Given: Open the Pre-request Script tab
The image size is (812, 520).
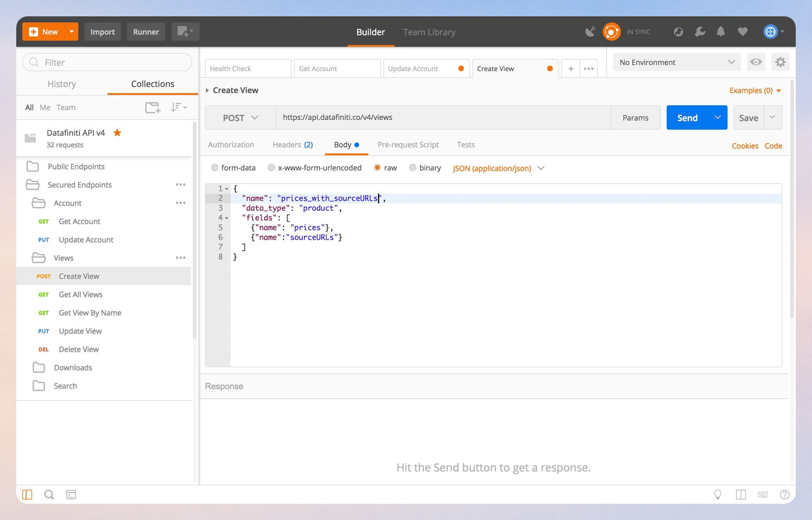Looking at the screenshot, I should tap(408, 144).
